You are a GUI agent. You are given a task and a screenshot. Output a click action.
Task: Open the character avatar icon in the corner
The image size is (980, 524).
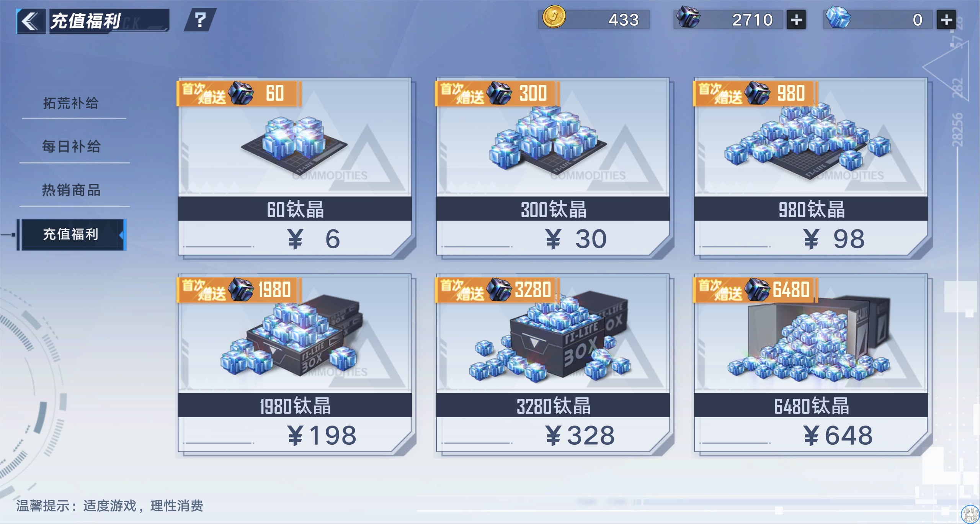pyautogui.click(x=970, y=514)
